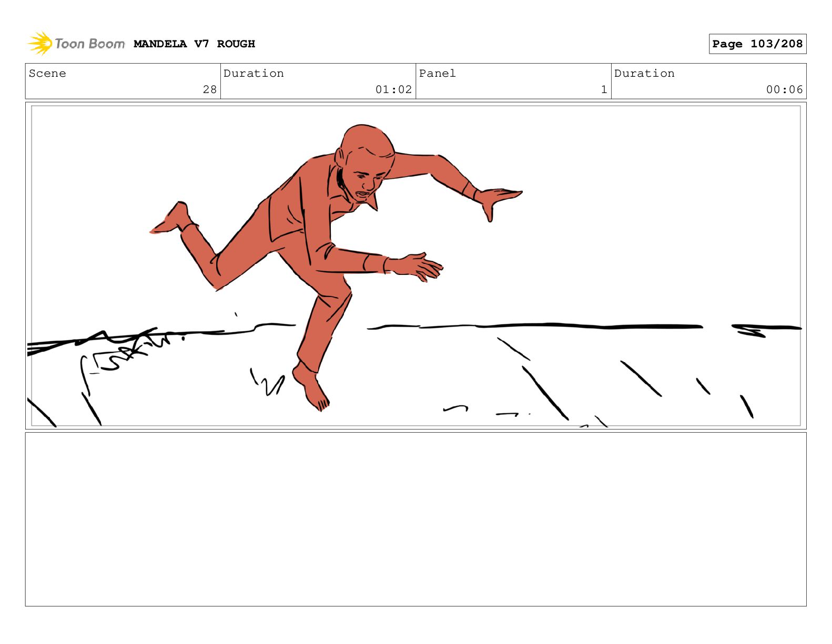Click the 'Page 103/208' box
This screenshot has height=644, width=832.
(x=757, y=44)
